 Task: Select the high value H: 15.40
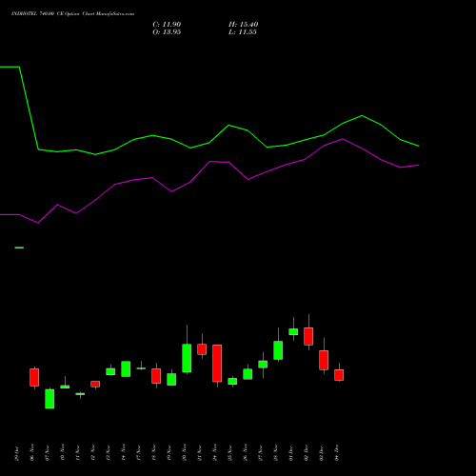243,25
